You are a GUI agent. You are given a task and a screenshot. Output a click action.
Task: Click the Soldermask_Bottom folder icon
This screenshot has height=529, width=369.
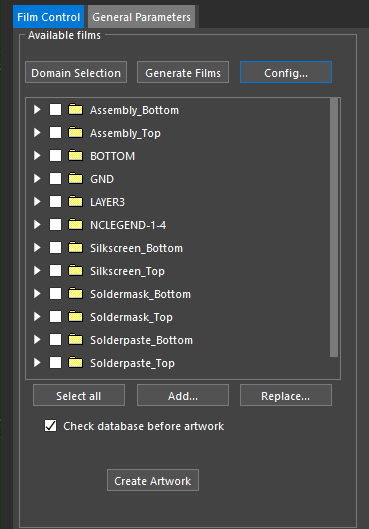tap(76, 294)
